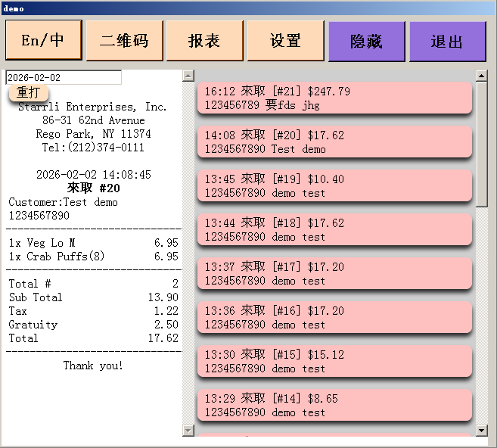Select order #14 for $8.65
This screenshot has height=448, width=497.
tap(334, 406)
